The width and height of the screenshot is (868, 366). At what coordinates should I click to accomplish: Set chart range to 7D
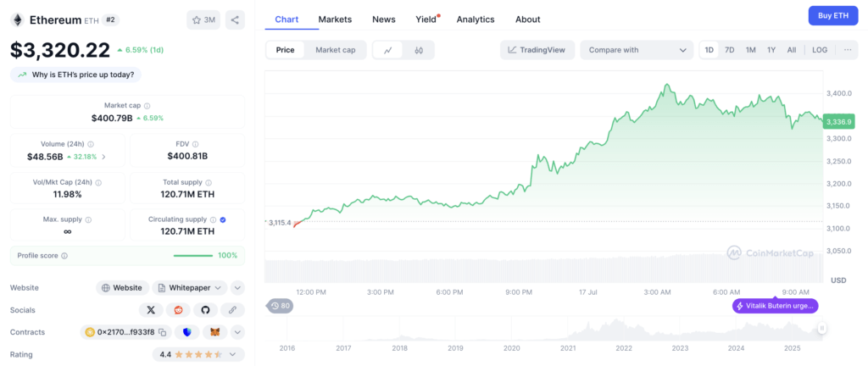coord(730,50)
